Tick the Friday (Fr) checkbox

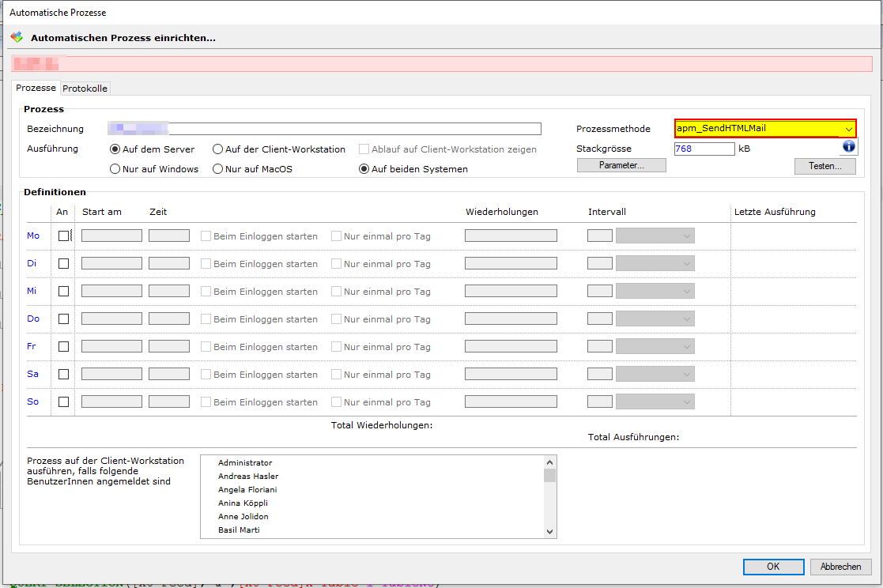64,346
